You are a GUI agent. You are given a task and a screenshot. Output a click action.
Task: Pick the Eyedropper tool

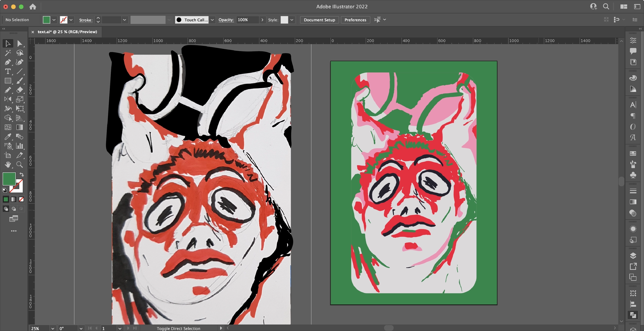8,137
